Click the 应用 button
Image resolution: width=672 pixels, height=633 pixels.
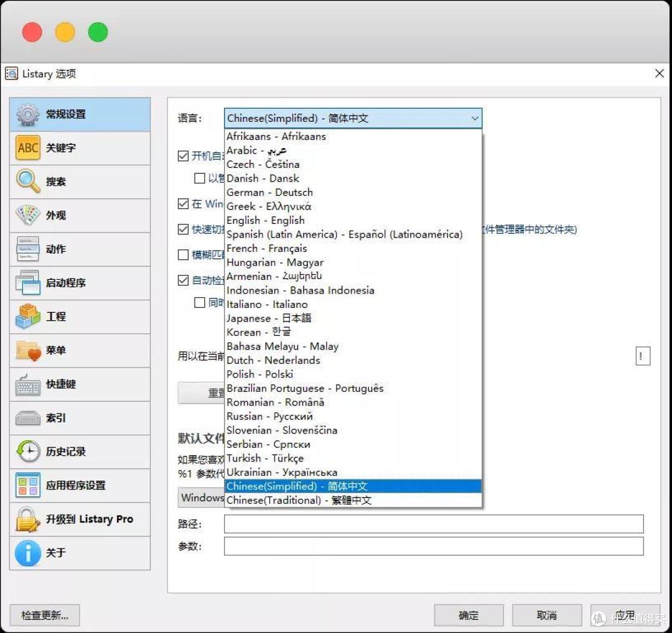[x=625, y=616]
